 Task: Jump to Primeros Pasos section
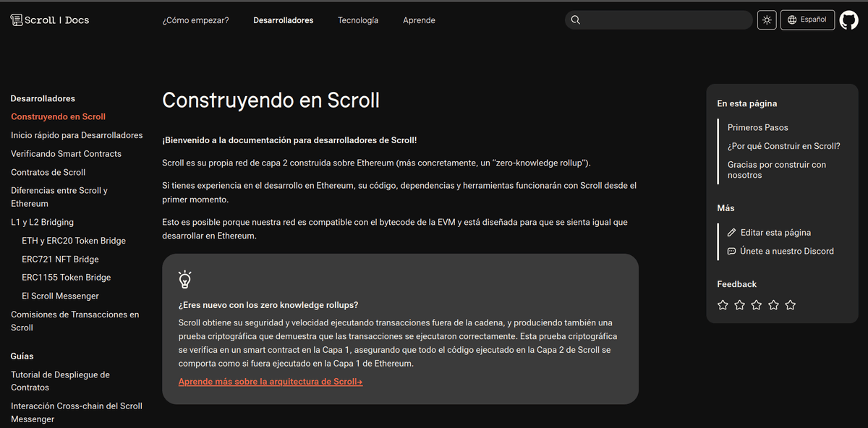[x=758, y=127]
